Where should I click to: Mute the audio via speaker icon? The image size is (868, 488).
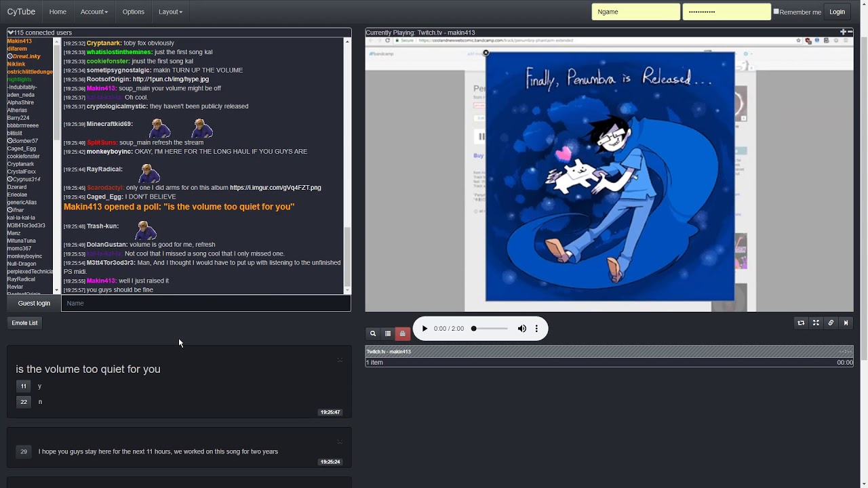(522, 329)
